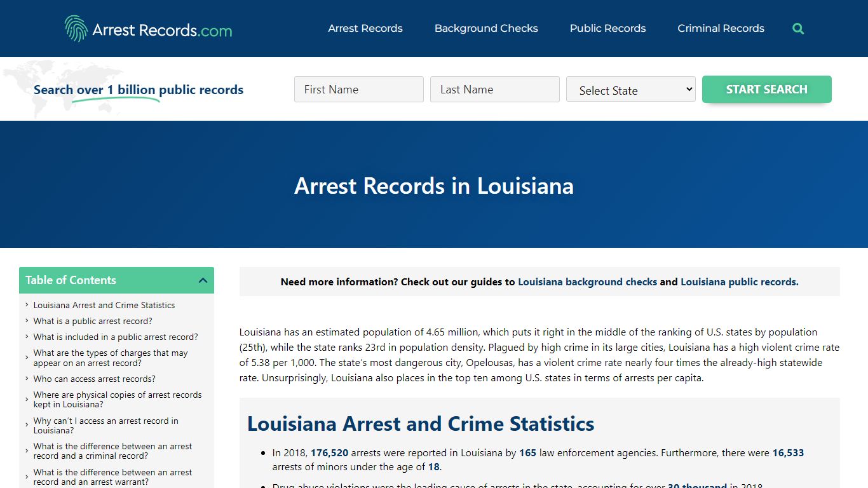868x488 pixels.
Task: Open Public Records nav menu item
Action: pyautogui.click(x=607, y=29)
